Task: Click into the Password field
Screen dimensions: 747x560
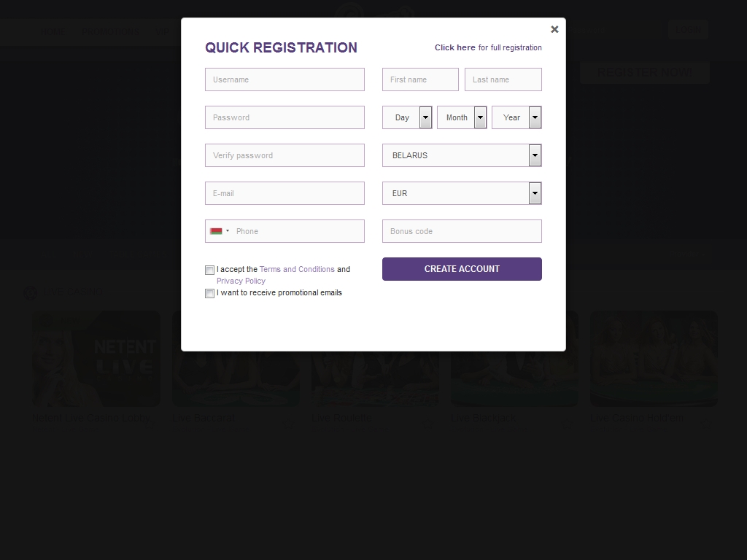Action: tap(285, 117)
